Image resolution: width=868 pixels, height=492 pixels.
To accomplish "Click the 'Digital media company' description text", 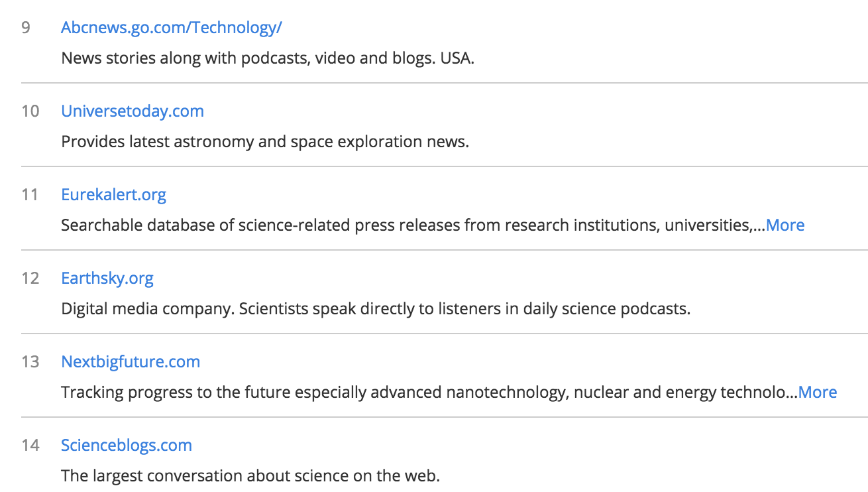I will click(375, 309).
